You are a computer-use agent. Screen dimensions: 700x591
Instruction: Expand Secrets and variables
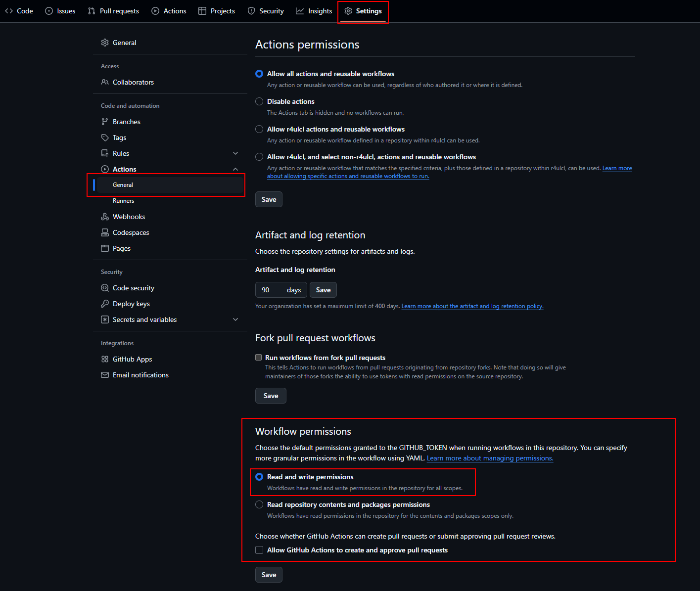click(235, 319)
